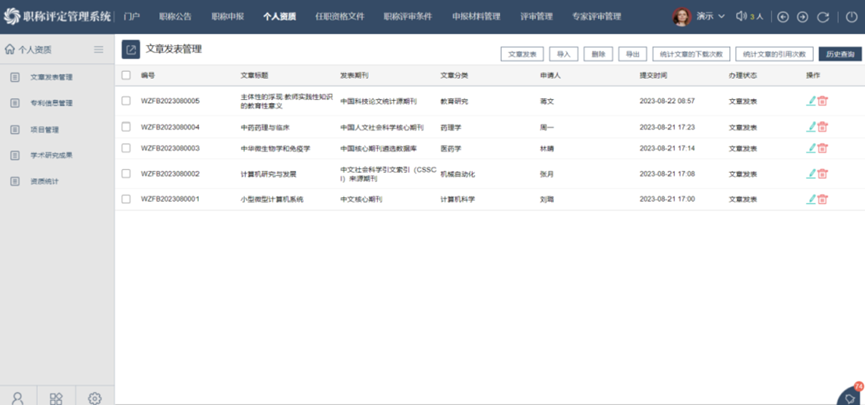Switch to the 职称申报 top menu
Screen dimensions: 865x405
pos(228,17)
